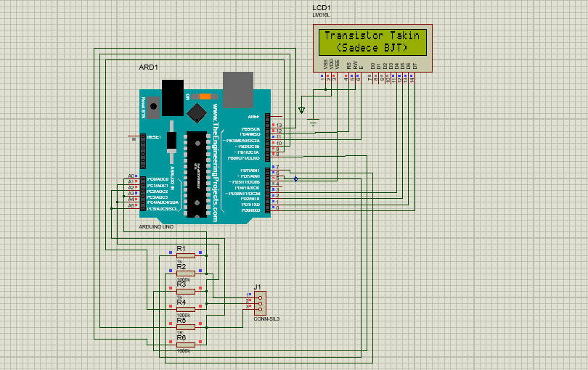Click the 1K value under R5
The height and width of the screenshot is (370, 588).
[179, 333]
